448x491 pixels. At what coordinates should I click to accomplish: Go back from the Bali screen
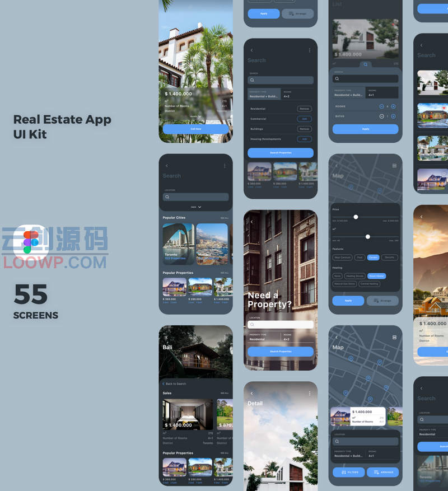[x=167, y=338]
